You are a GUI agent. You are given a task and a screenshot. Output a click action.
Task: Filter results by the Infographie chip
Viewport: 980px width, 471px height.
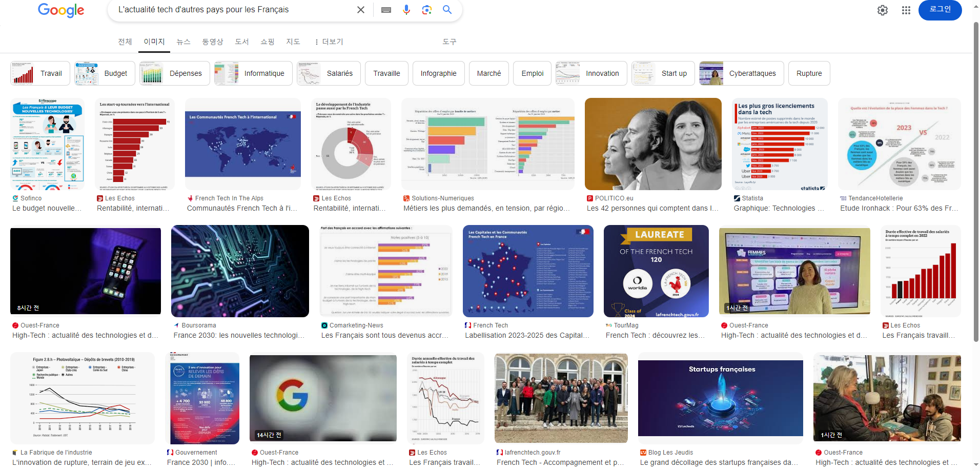[438, 73]
